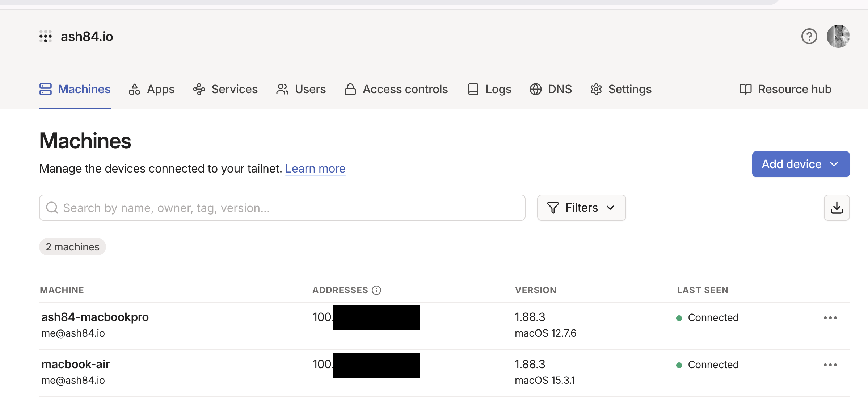This screenshot has height=403, width=868.
Task: Open more options for macbook-air
Action: (x=830, y=365)
